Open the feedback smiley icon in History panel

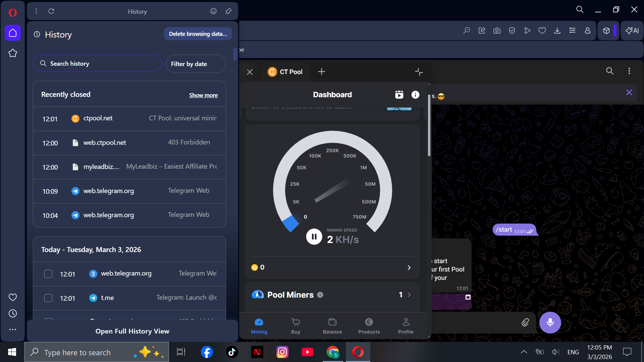pos(213,11)
